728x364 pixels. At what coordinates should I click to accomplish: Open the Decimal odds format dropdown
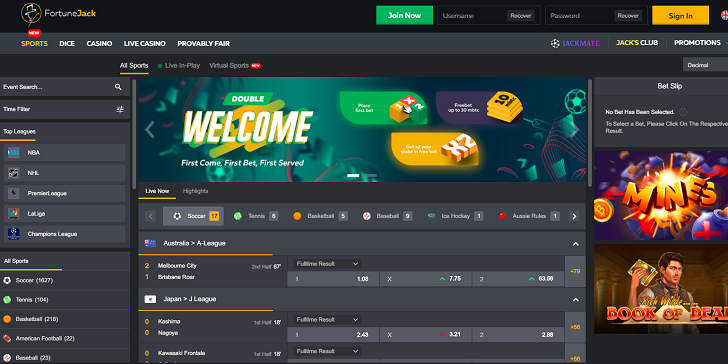(x=705, y=65)
